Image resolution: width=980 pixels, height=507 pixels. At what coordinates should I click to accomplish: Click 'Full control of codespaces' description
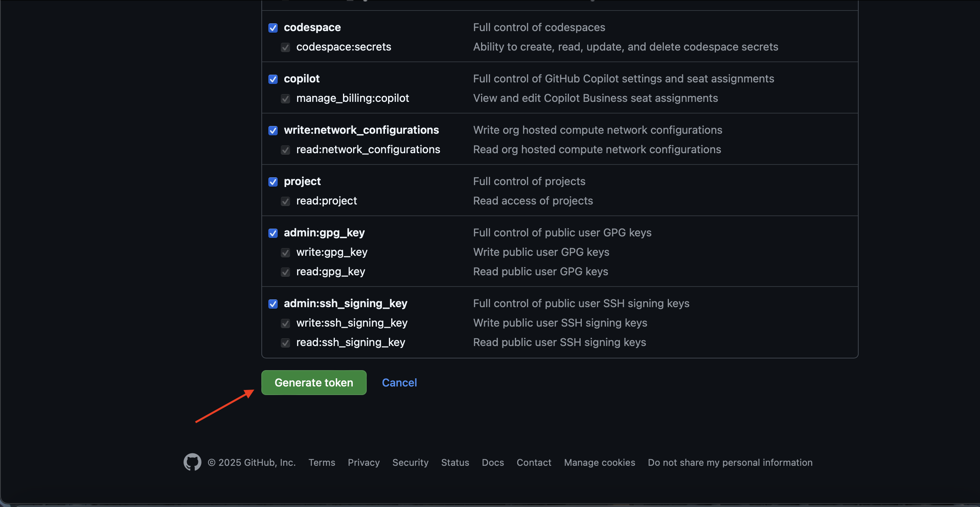click(x=539, y=27)
